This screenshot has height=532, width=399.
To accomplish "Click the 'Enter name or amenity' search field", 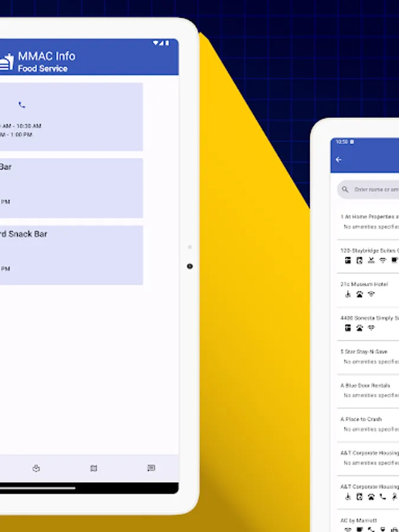I will [368, 189].
